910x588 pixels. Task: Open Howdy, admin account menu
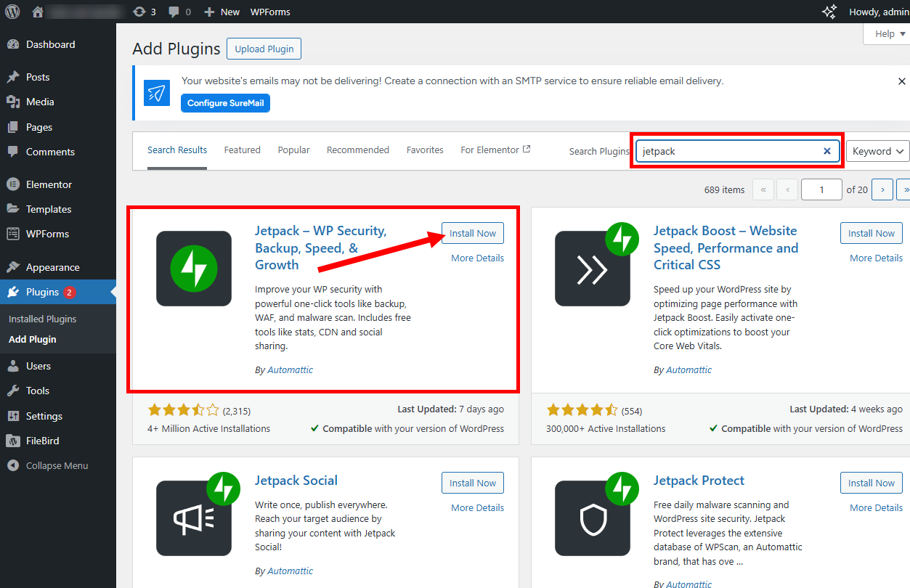pos(879,12)
